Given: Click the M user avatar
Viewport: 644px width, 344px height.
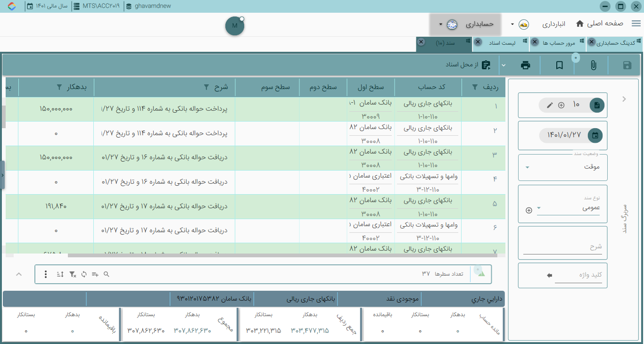Looking at the screenshot, I should point(235,25).
